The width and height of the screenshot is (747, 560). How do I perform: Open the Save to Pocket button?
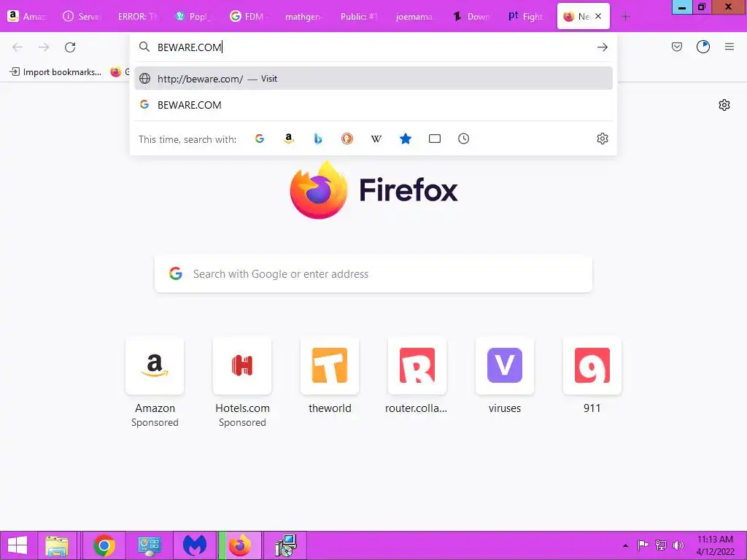(677, 47)
